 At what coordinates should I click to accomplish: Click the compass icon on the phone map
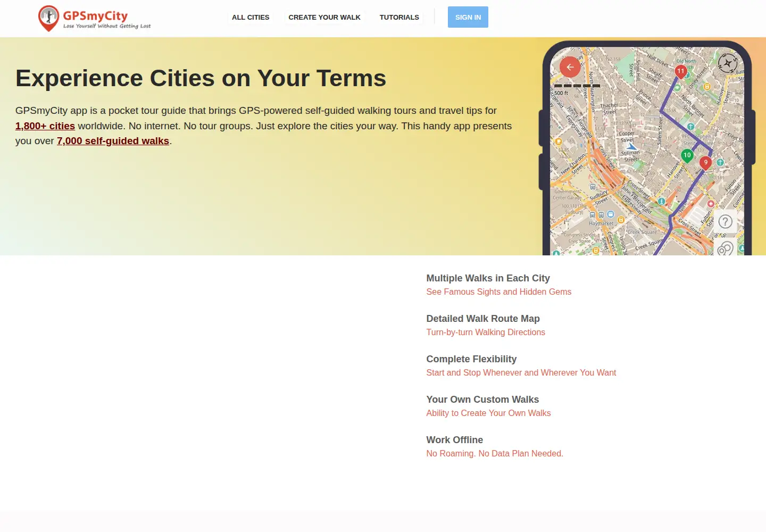coord(728,63)
